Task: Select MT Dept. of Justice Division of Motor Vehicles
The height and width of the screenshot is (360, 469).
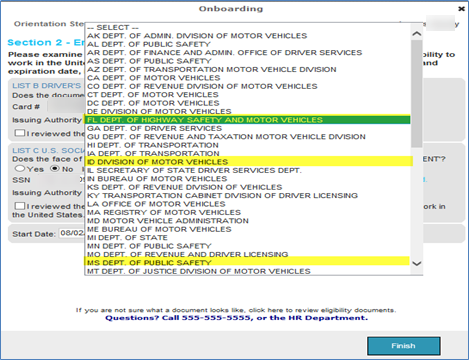Action: pos(248,271)
